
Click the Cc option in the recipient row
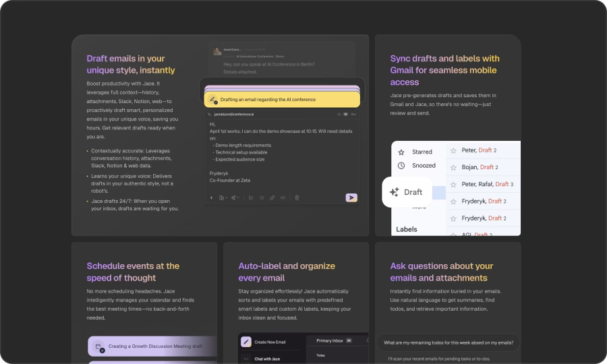tap(339, 115)
